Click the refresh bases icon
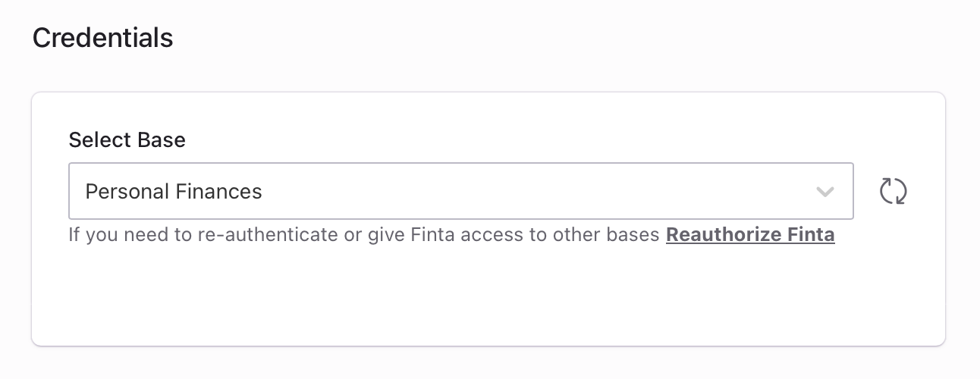The image size is (980, 379). pos(894,191)
